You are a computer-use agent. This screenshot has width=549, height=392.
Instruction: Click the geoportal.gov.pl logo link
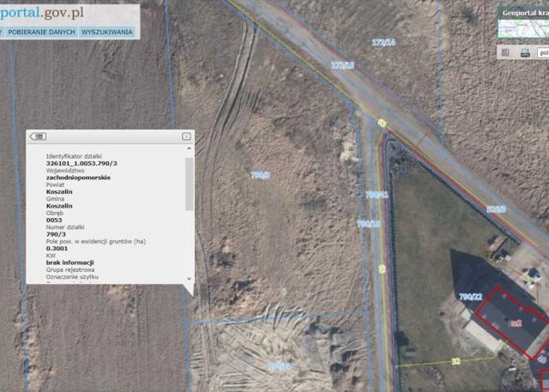42,14
